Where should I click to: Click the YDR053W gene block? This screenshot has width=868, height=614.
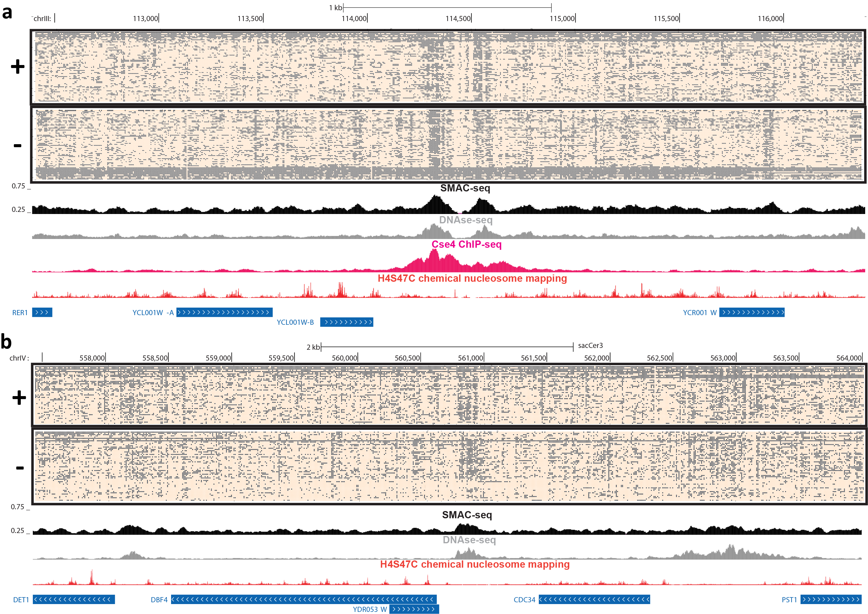coord(414,609)
